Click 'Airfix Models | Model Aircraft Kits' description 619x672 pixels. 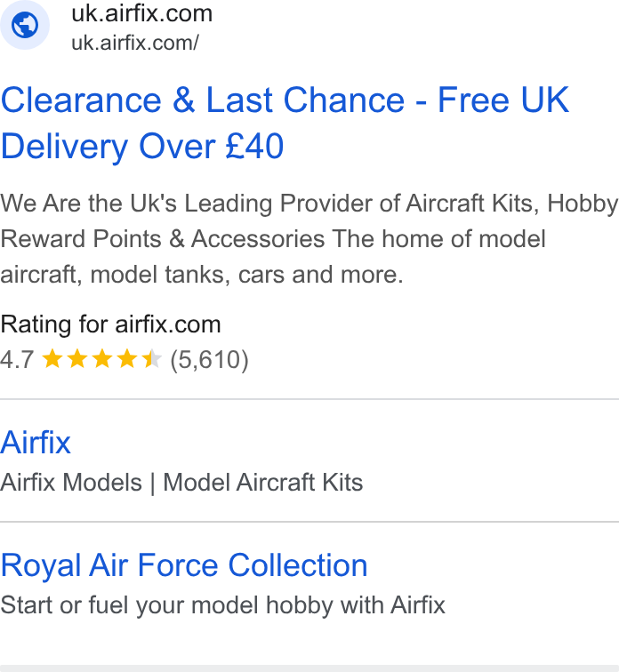click(x=181, y=483)
